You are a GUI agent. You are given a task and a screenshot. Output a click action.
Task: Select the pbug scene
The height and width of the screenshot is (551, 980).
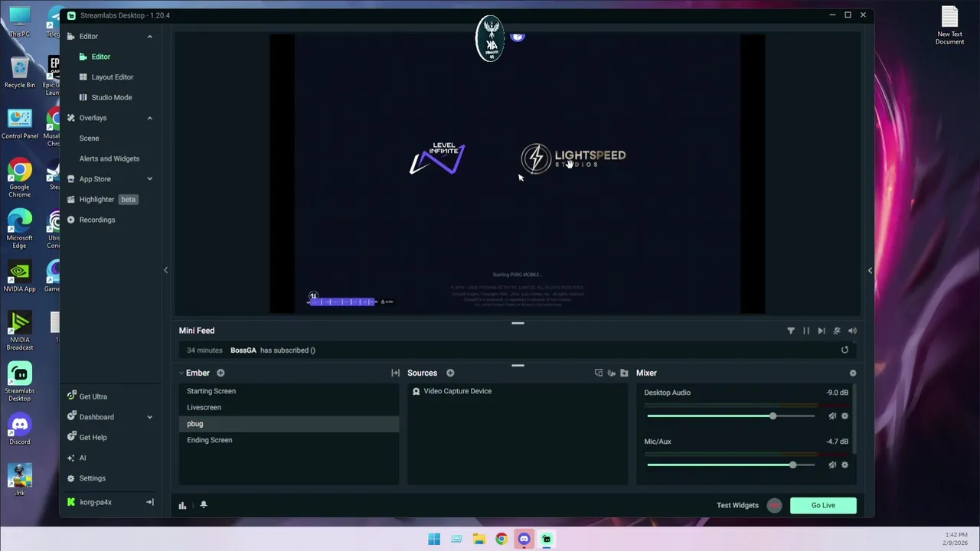pos(289,424)
